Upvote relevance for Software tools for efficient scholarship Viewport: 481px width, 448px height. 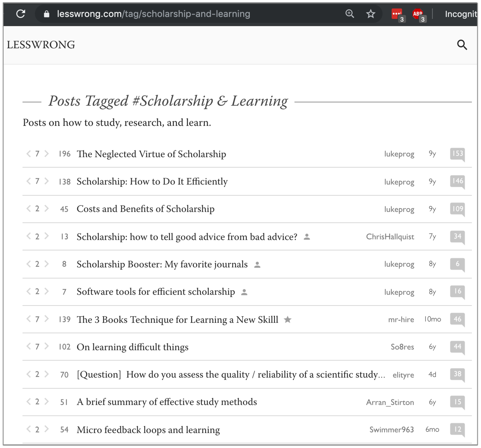click(47, 291)
